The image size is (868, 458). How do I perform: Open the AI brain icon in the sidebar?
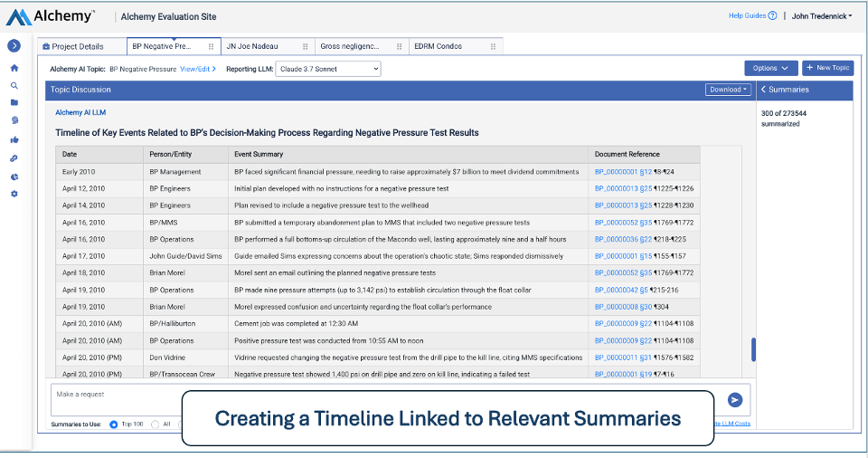tap(14, 120)
